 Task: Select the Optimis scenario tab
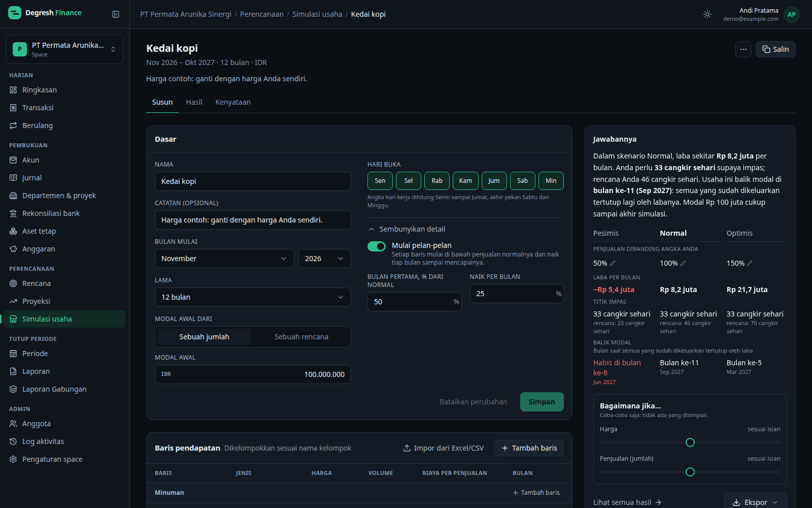pyautogui.click(x=757, y=233)
